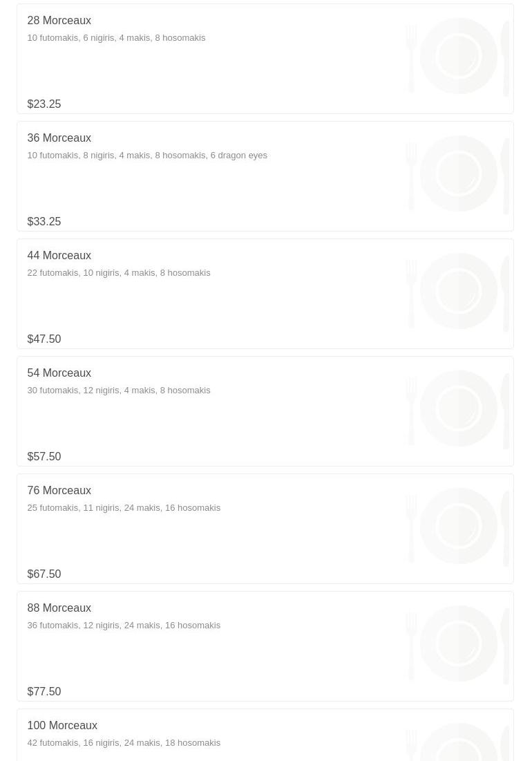Click the plate placeholder image for 36 Morceaux
The image size is (532, 761).
coord(458,174)
